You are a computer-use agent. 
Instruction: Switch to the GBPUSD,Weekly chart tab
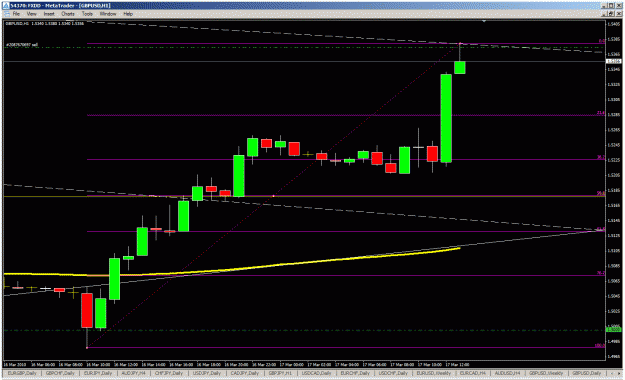click(546, 373)
